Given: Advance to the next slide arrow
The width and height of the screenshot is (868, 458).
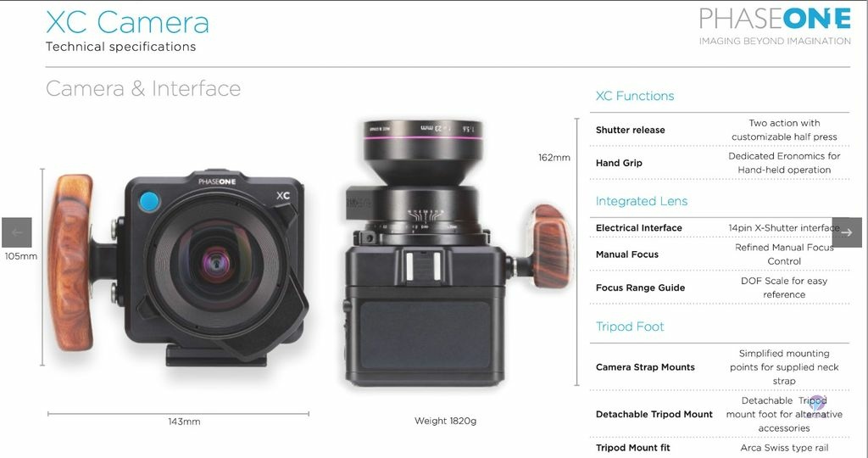Looking at the screenshot, I should coord(847,232).
